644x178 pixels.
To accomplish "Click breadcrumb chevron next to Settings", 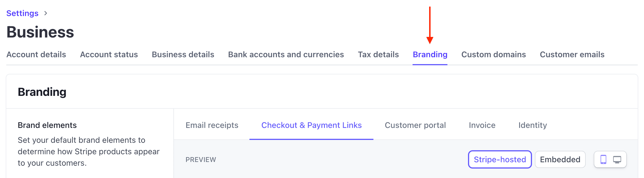I will coord(45,13).
